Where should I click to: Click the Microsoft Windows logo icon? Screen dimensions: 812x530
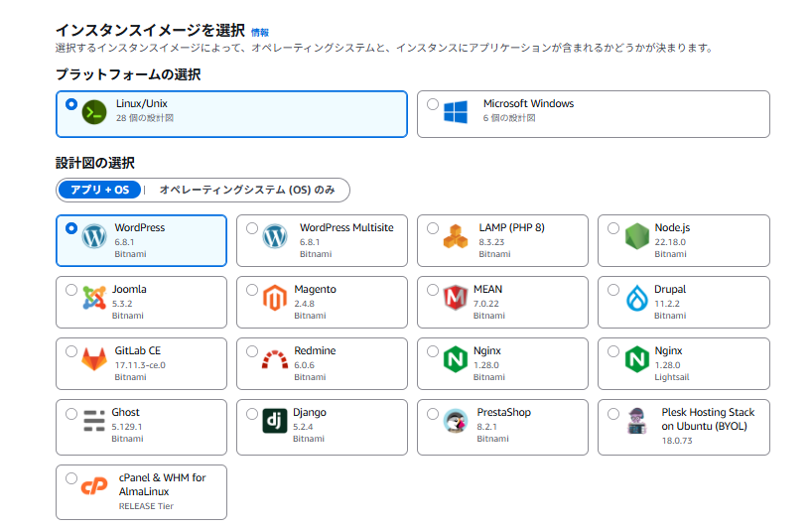pos(456,111)
